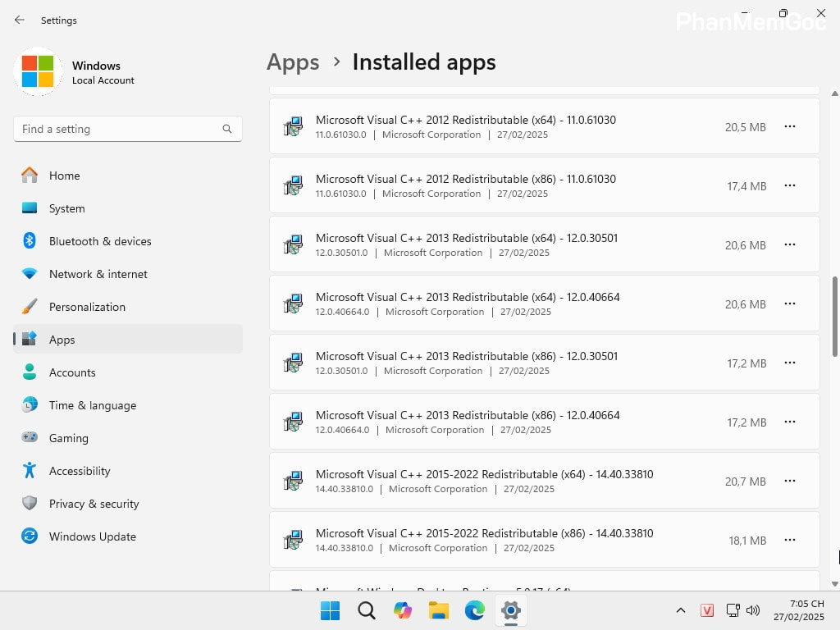Select Network & internet in sidebar
The height and width of the screenshot is (630, 840).
pos(96,274)
